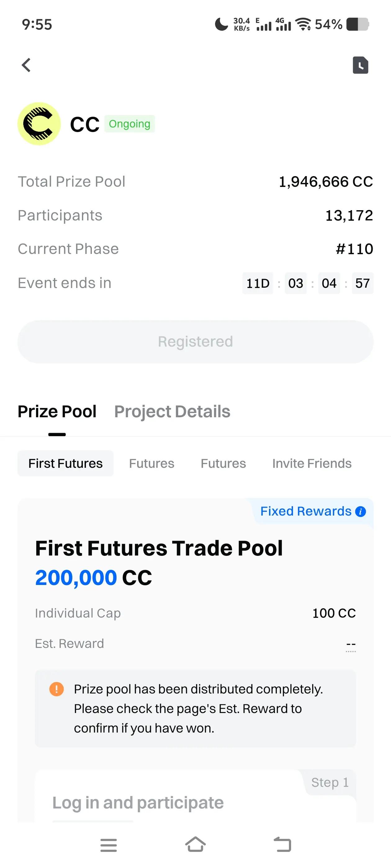Screen dimensions: 391x868
Task: Open the Log in and participate step
Action: pyautogui.click(x=138, y=803)
